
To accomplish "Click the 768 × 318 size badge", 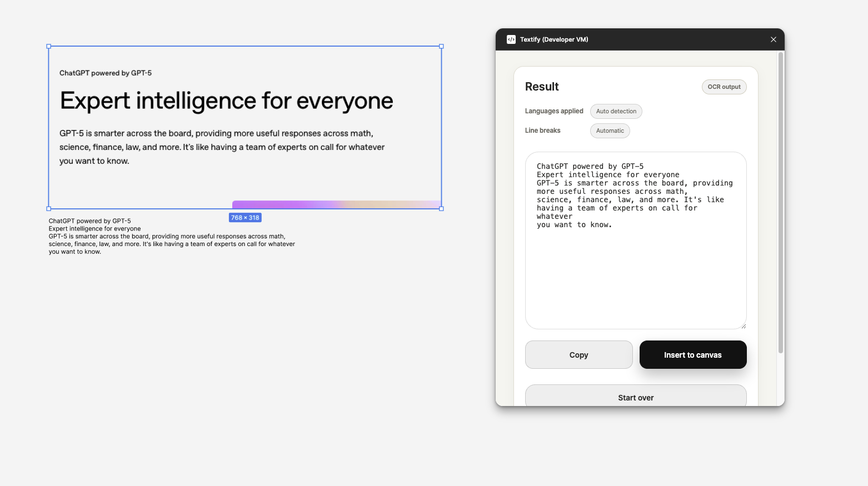I will [245, 217].
